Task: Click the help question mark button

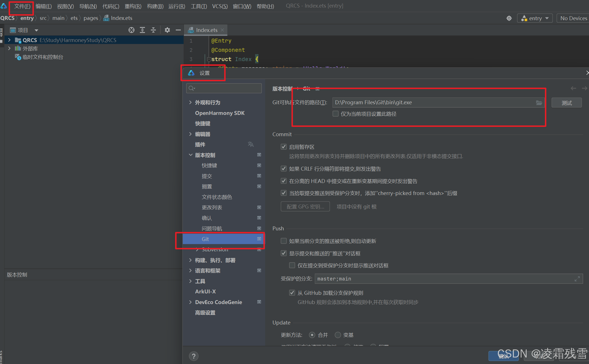Action: coord(193,356)
